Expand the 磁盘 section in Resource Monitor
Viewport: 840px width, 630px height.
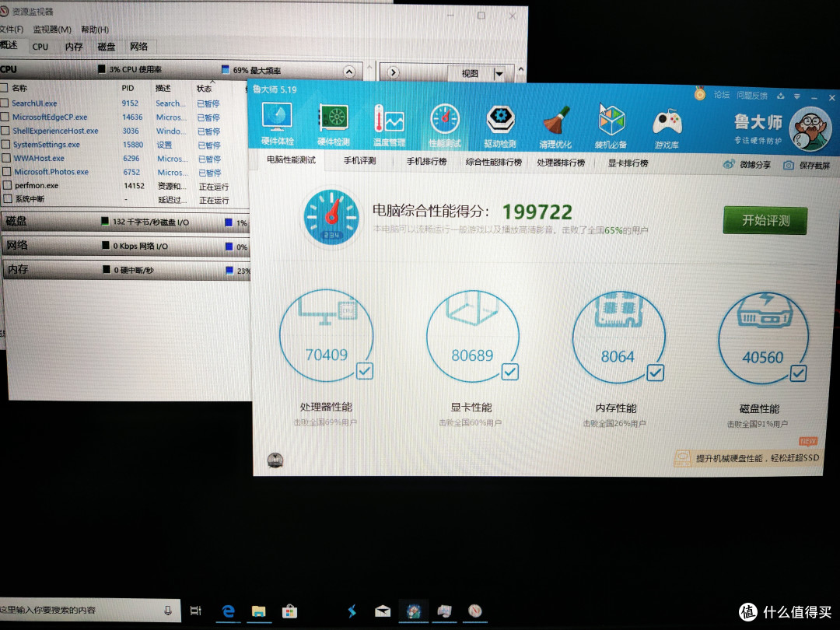pos(125,221)
